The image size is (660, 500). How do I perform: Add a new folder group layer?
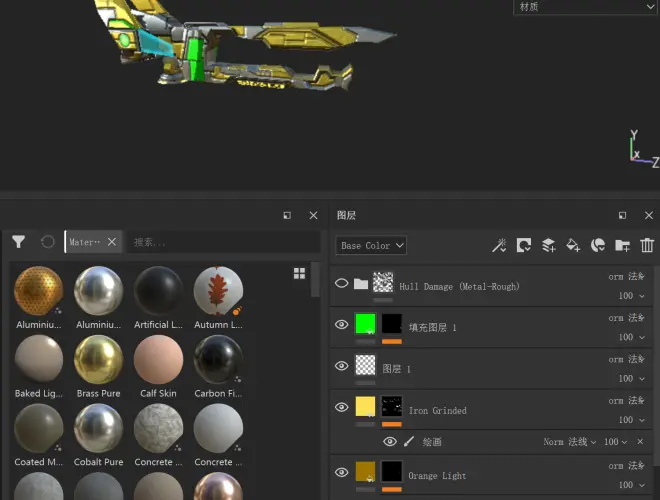(623, 245)
